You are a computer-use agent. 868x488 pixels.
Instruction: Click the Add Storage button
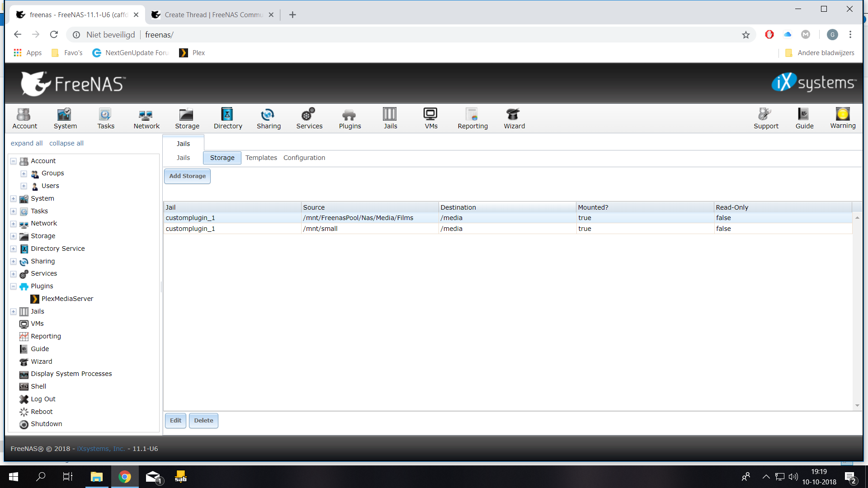pyautogui.click(x=187, y=176)
